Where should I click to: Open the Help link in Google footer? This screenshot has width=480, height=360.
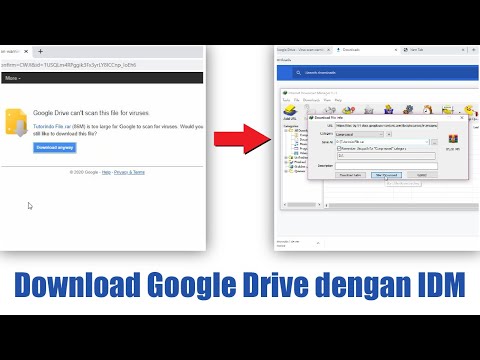click(x=106, y=172)
